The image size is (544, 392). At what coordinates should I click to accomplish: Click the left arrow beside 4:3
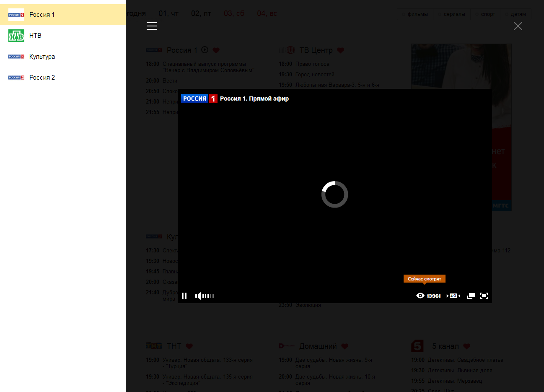(x=447, y=296)
